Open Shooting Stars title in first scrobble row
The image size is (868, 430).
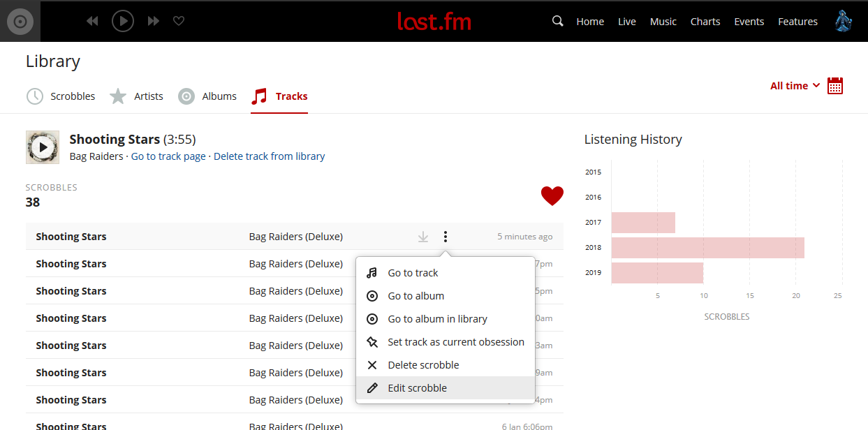click(x=71, y=237)
